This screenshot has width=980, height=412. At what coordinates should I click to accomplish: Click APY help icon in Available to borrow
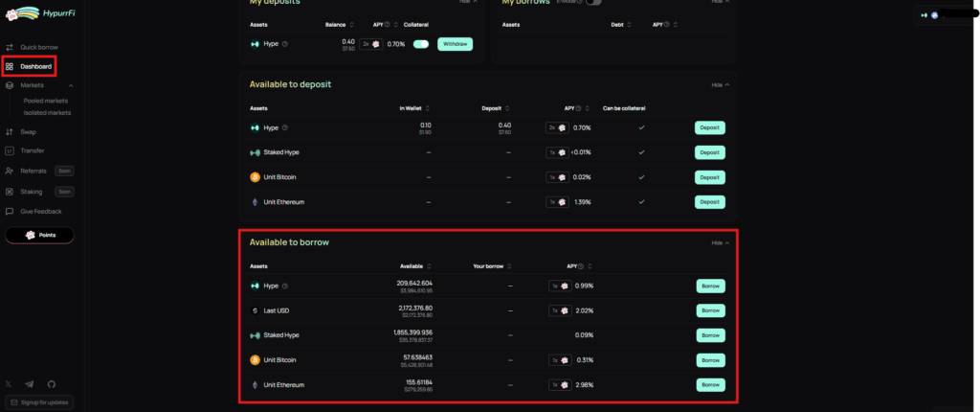point(581,266)
